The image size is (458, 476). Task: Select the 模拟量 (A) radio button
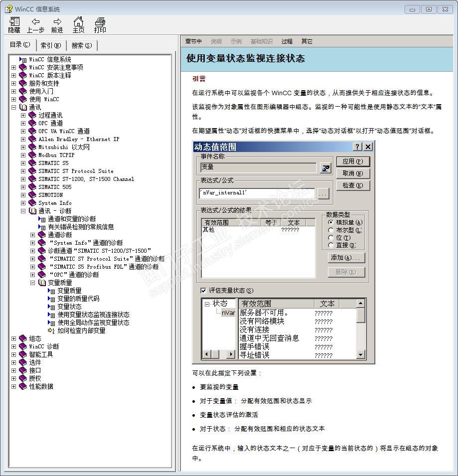331,222
